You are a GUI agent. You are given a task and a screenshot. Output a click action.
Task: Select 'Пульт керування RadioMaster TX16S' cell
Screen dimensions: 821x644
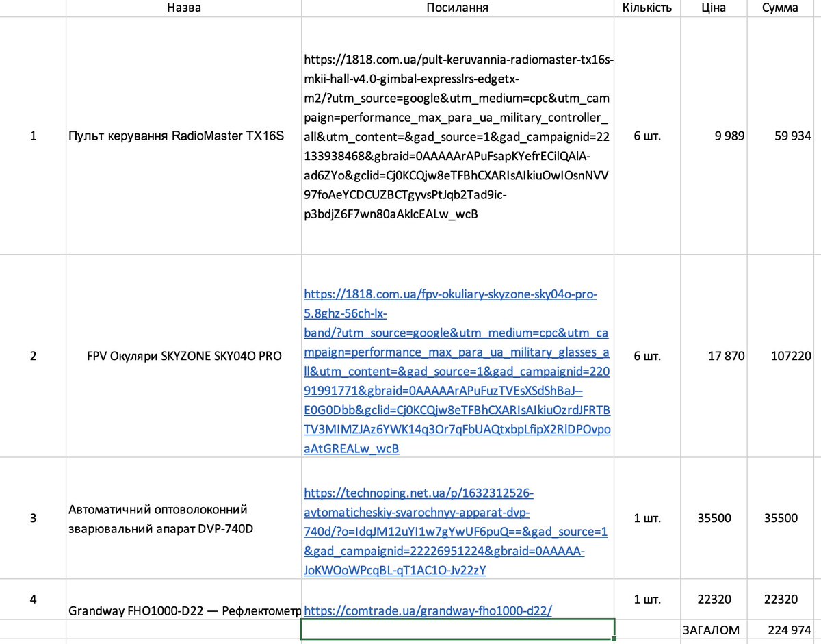click(183, 136)
